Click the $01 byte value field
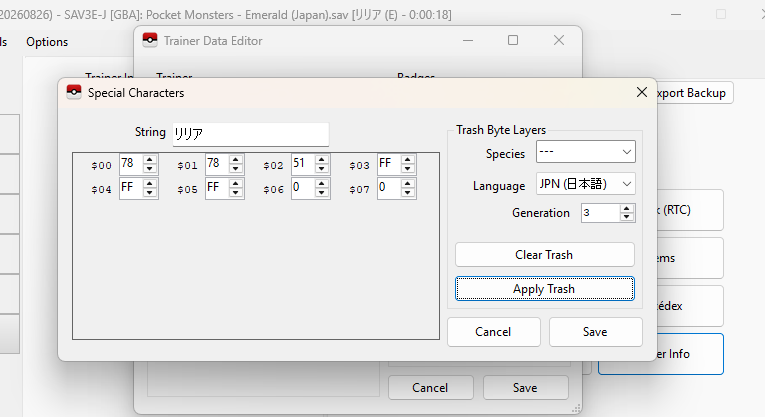This screenshot has width=765, height=417. coord(217,164)
